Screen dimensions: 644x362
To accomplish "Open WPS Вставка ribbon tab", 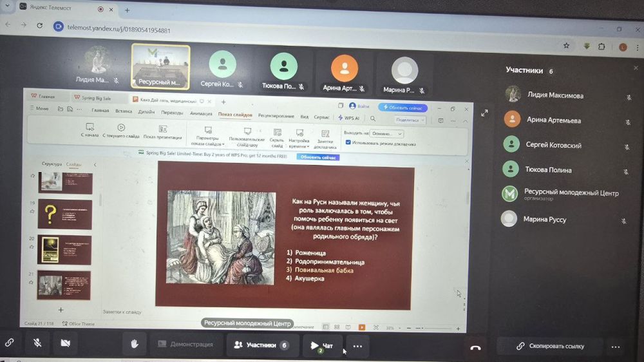I will [x=124, y=111].
